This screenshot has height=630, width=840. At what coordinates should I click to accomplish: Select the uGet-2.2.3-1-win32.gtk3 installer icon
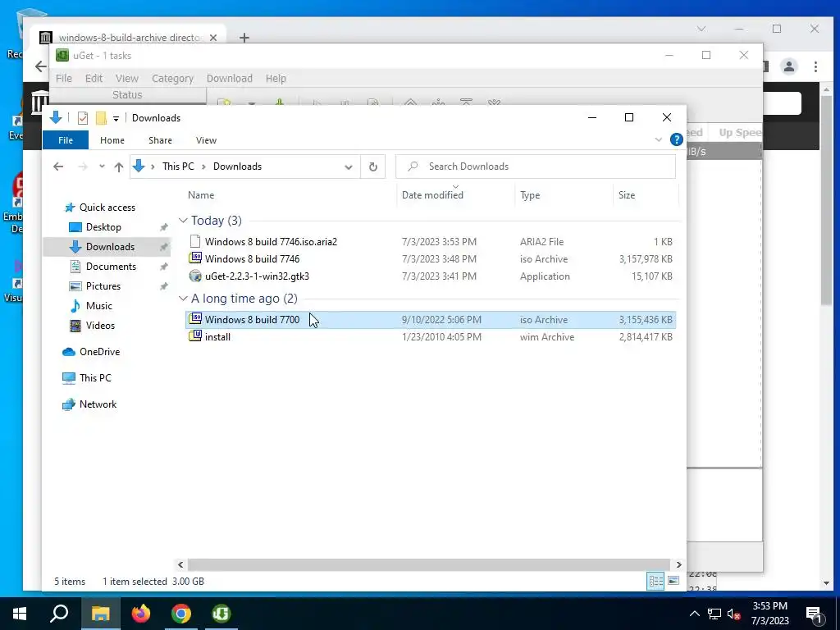[x=195, y=276]
